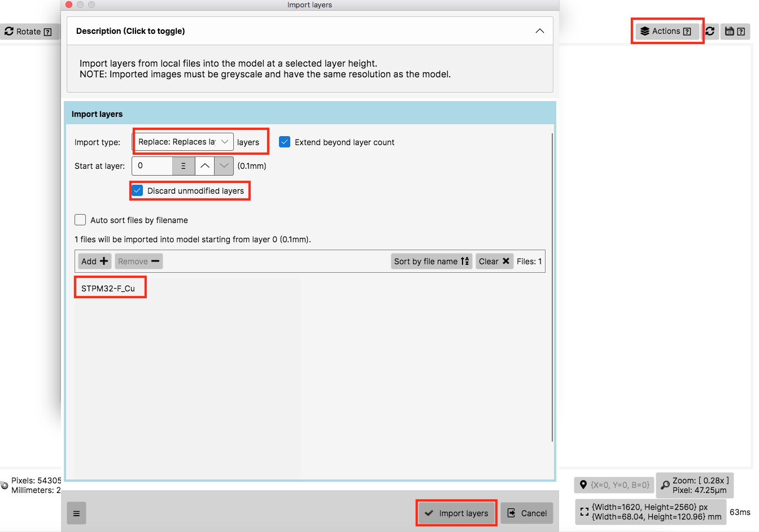
Task: Click the resolution Width=1620 Height=2560 indicator
Action: tap(651, 512)
